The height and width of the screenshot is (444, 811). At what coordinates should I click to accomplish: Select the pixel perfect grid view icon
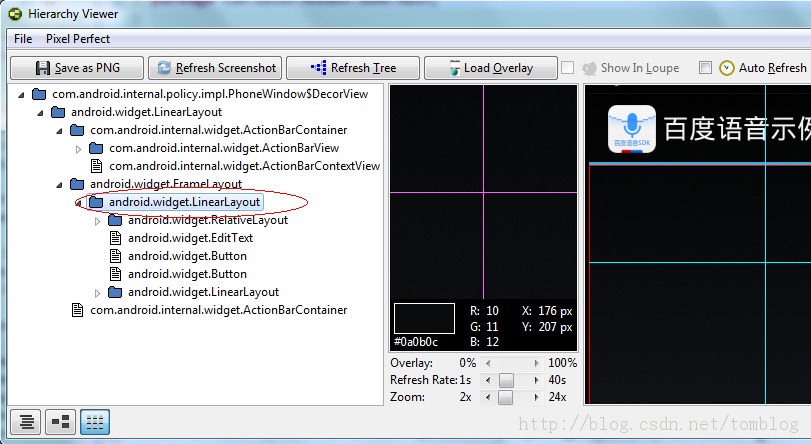(x=94, y=422)
